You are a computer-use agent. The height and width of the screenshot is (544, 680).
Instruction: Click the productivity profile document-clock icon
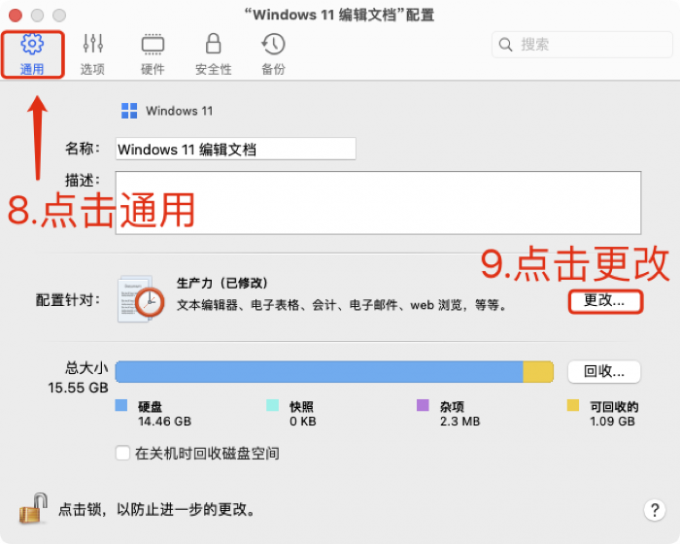pos(141,299)
